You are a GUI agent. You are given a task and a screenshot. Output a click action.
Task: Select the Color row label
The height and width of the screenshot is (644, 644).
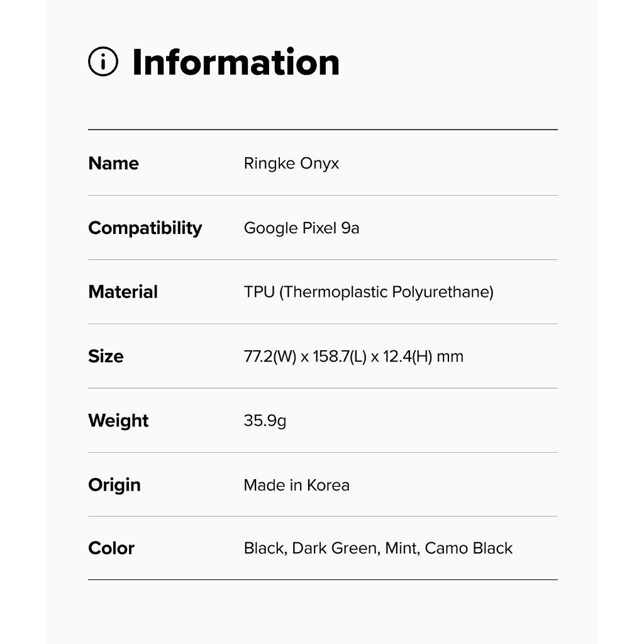(111, 548)
